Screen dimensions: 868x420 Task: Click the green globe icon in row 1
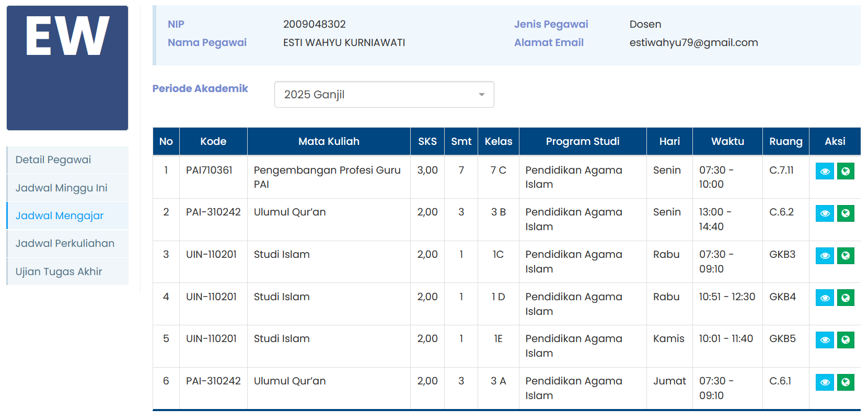click(846, 172)
